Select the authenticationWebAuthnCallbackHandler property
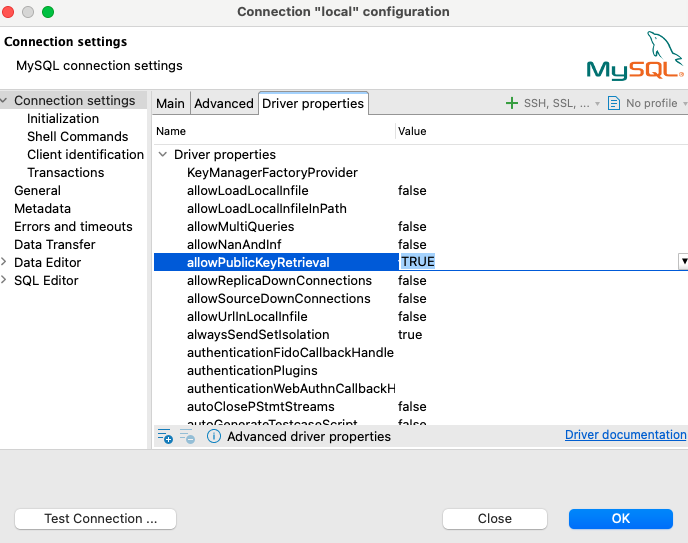The height and width of the screenshot is (543, 688). [291, 388]
